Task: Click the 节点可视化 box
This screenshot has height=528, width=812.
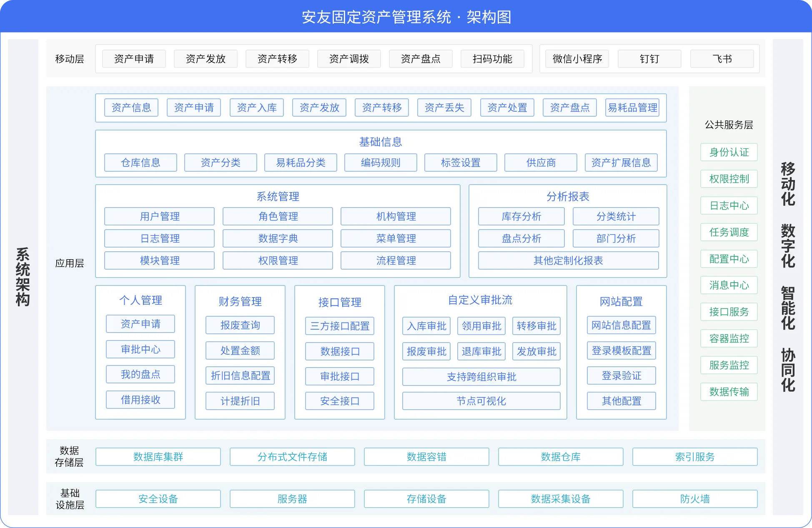Action: pyautogui.click(x=481, y=401)
